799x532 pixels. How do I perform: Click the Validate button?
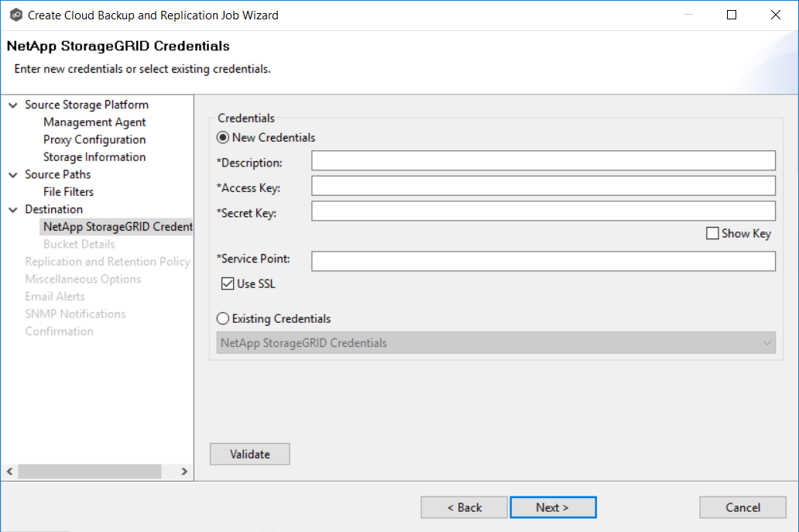[x=249, y=454]
